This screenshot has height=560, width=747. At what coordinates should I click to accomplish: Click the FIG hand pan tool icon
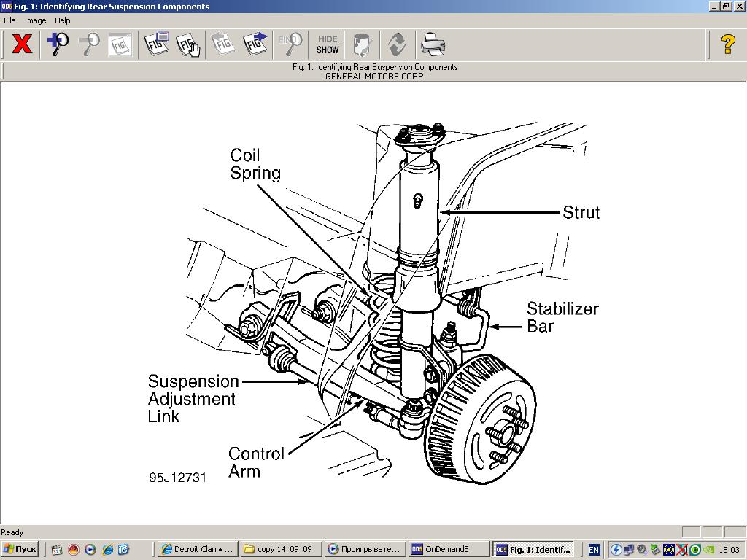pyautogui.click(x=188, y=44)
